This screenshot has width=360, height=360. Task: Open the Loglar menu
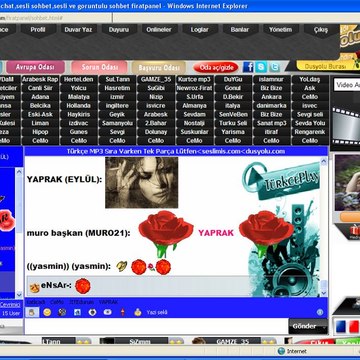coord(199,30)
